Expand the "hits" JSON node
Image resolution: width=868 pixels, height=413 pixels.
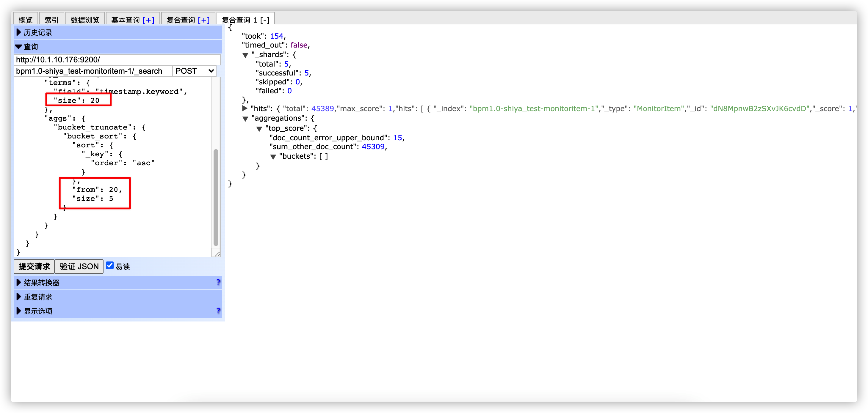click(x=245, y=108)
